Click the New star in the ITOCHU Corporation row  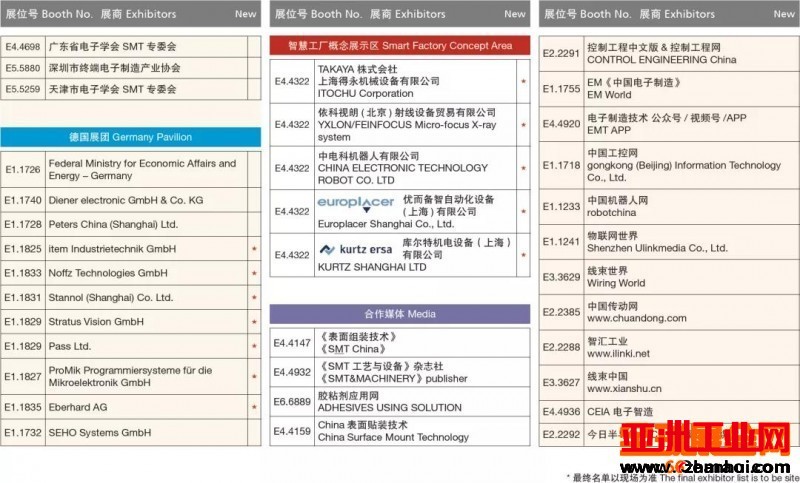[523, 81]
